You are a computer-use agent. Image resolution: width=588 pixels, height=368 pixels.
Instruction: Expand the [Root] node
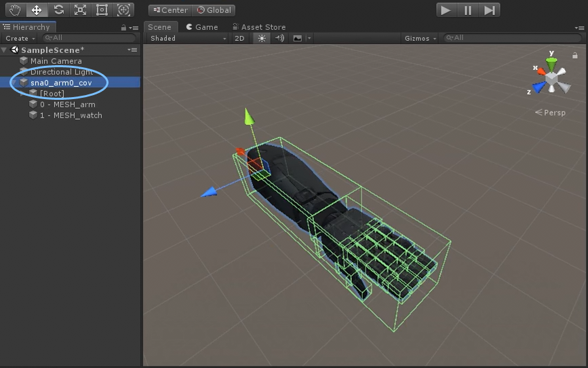(23, 94)
